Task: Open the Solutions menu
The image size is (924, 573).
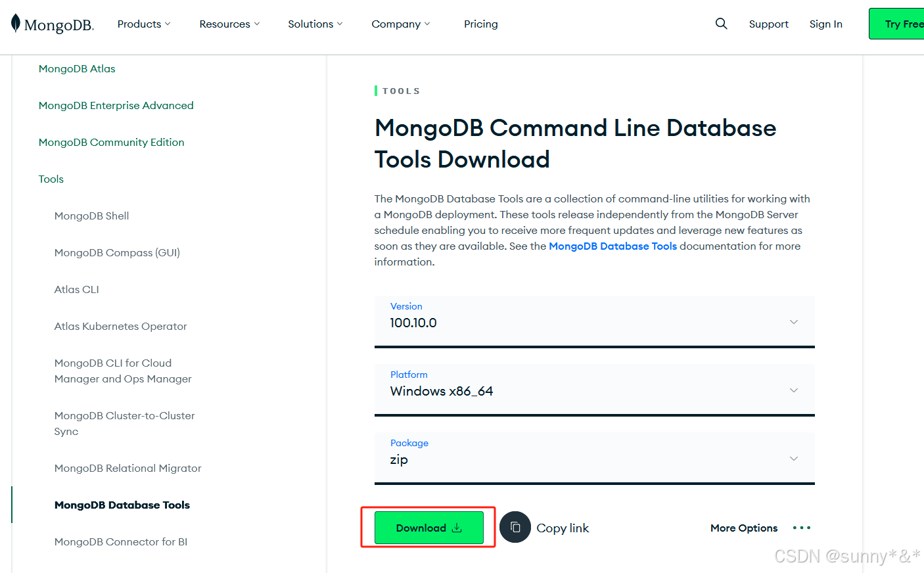Action: [315, 24]
